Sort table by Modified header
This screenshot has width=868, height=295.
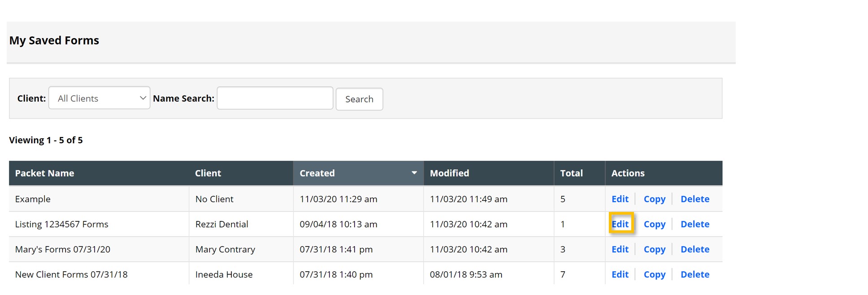click(449, 173)
